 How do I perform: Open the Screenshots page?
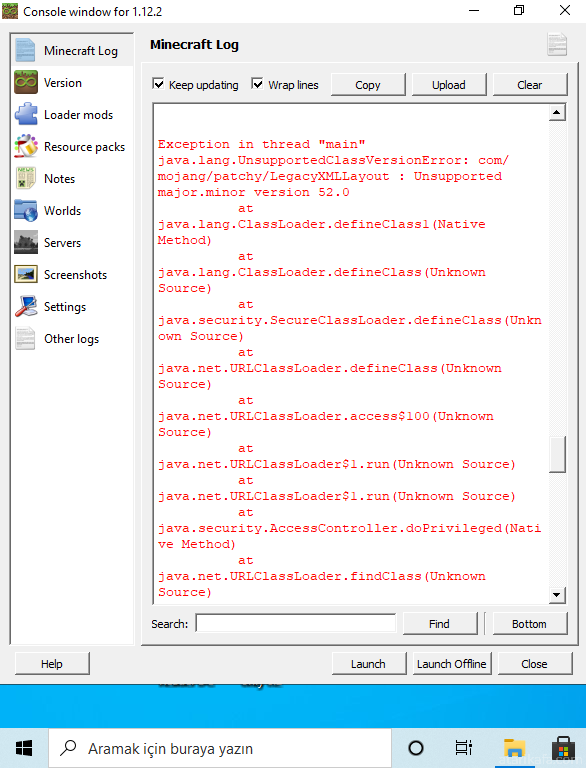point(73,274)
